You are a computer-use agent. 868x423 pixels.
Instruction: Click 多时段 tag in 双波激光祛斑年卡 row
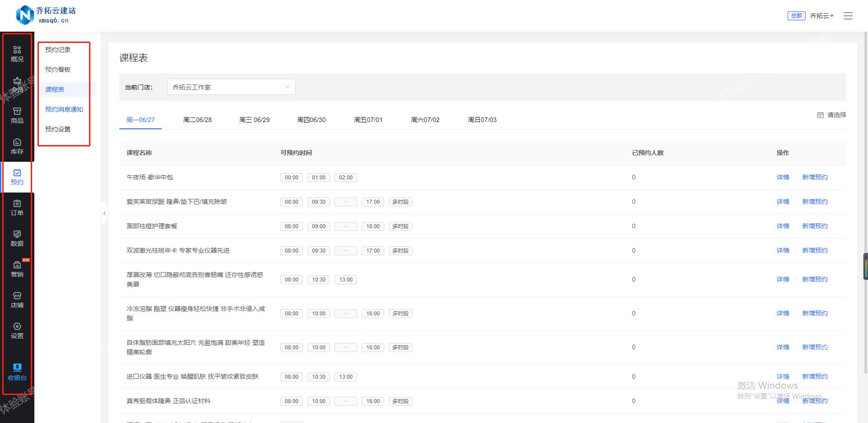(x=401, y=251)
